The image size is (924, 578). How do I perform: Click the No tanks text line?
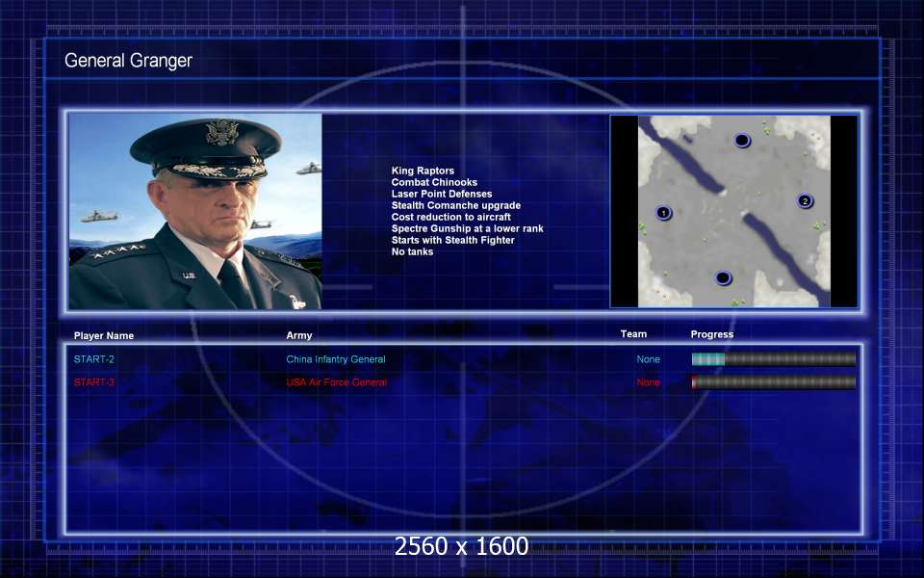412,251
